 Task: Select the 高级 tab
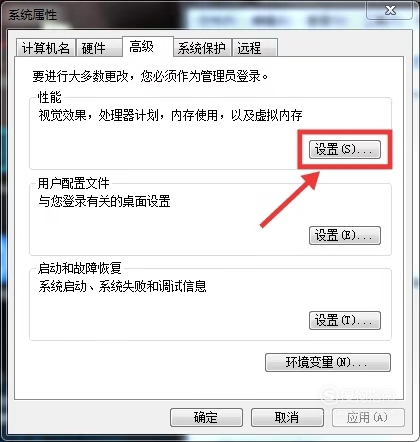click(x=148, y=47)
